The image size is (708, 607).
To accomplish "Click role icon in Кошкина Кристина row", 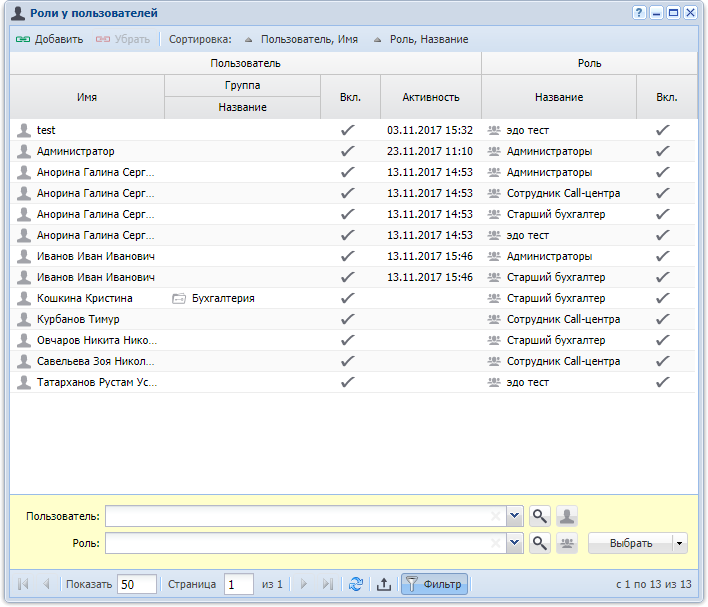I will pyautogui.click(x=494, y=298).
